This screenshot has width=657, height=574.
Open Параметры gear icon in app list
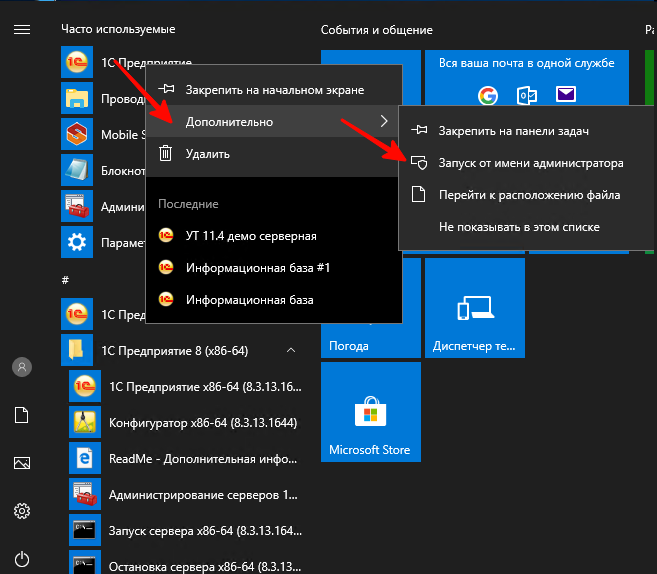tap(77, 242)
